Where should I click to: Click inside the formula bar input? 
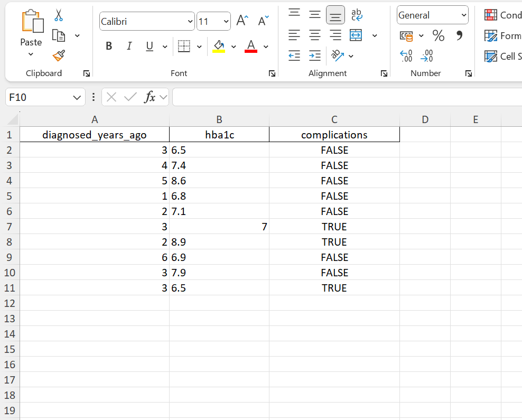click(x=347, y=97)
